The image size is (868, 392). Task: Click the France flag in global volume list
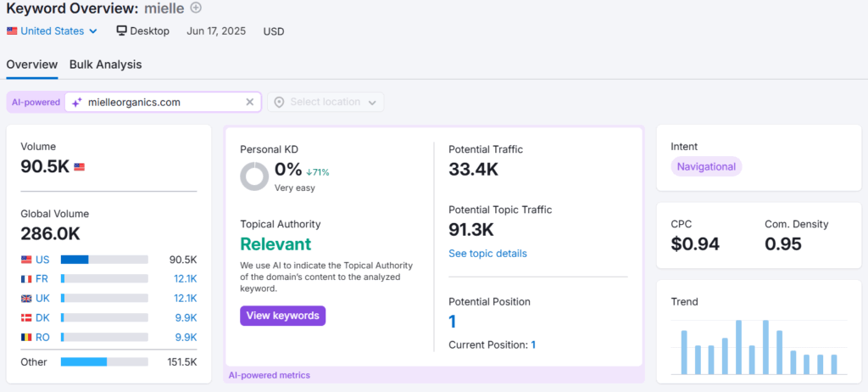(x=26, y=279)
